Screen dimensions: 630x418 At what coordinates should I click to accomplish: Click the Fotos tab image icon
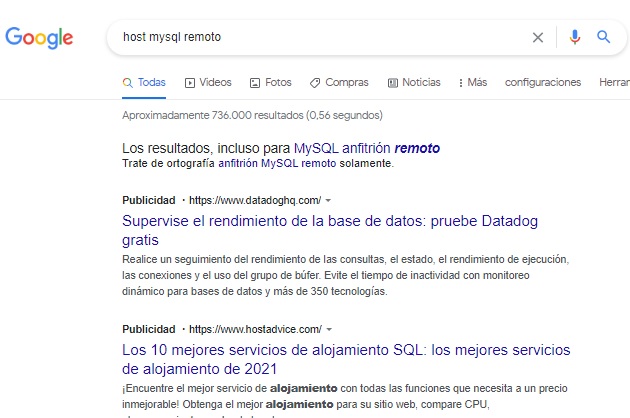(x=255, y=83)
